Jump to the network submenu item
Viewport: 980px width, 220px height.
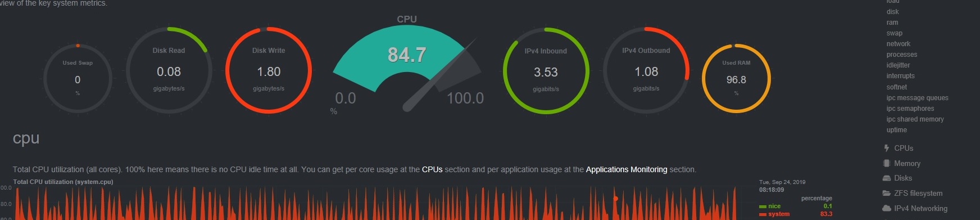(x=899, y=44)
